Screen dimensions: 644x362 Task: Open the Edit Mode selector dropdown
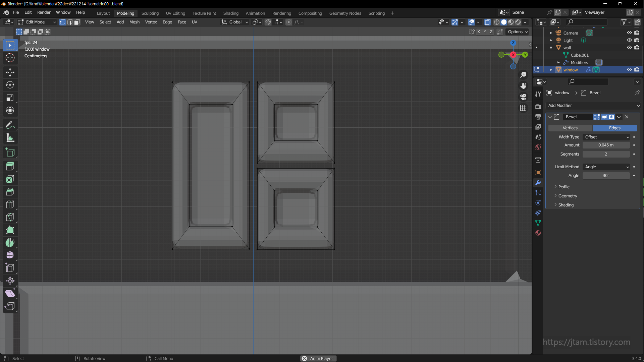pyautogui.click(x=37, y=22)
